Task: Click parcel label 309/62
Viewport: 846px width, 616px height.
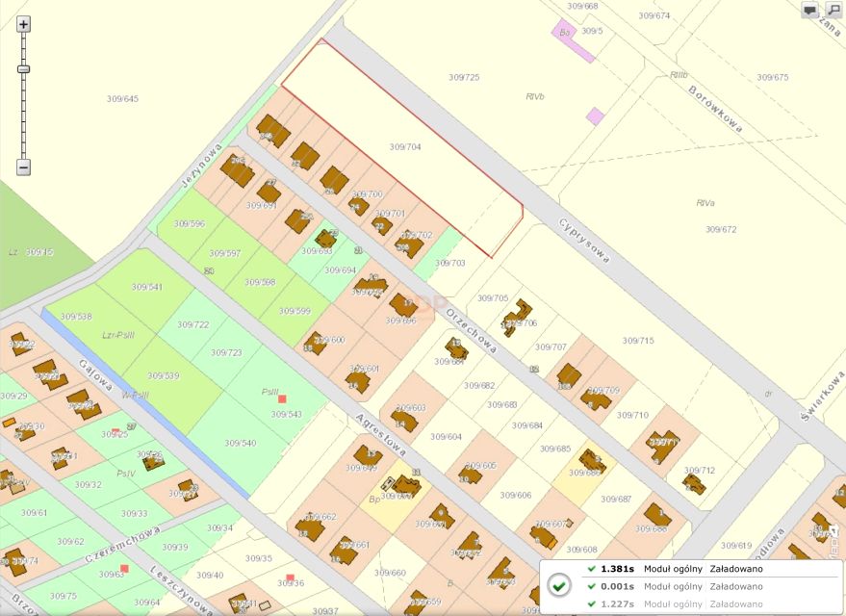Action: tap(70, 541)
